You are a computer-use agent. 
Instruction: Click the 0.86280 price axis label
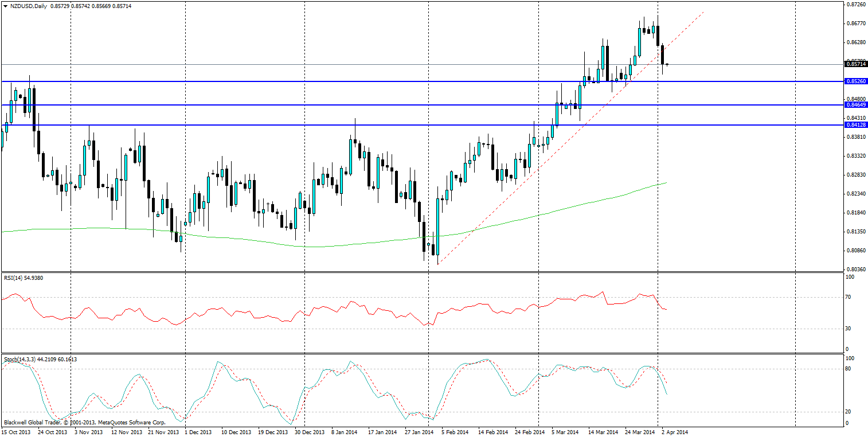855,42
